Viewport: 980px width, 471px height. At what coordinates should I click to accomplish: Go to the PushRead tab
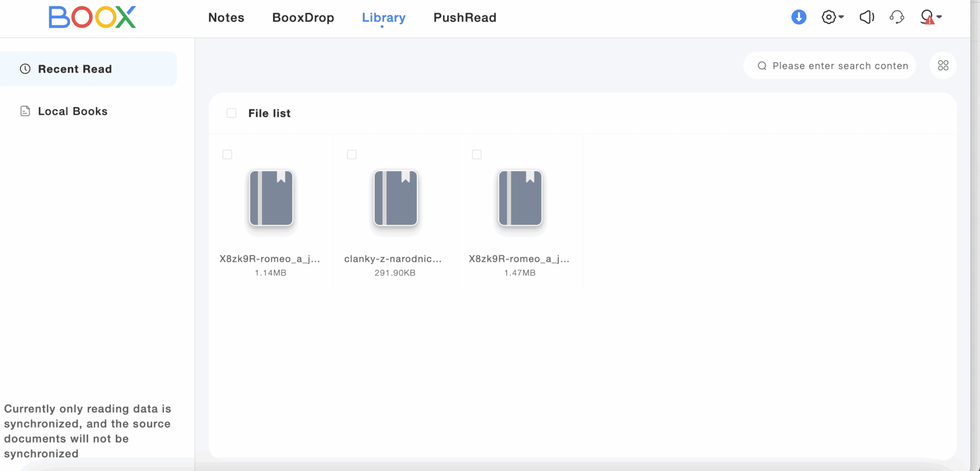[465, 17]
